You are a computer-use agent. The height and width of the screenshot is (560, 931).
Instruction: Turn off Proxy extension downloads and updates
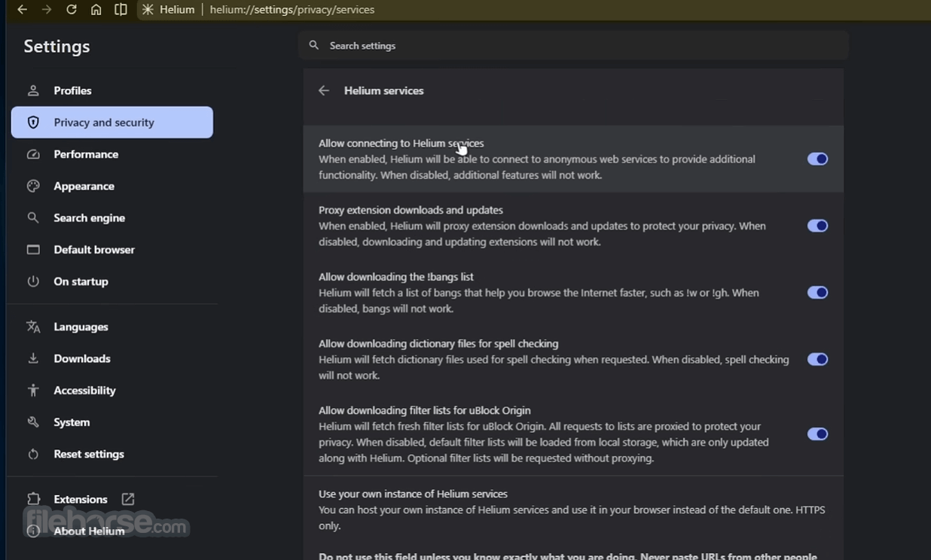click(817, 226)
